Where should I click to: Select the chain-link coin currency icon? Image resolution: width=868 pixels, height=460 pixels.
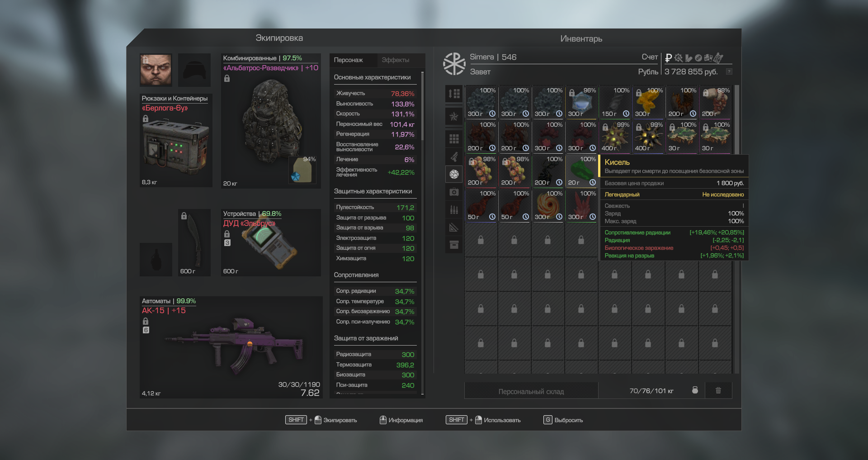tap(698, 58)
